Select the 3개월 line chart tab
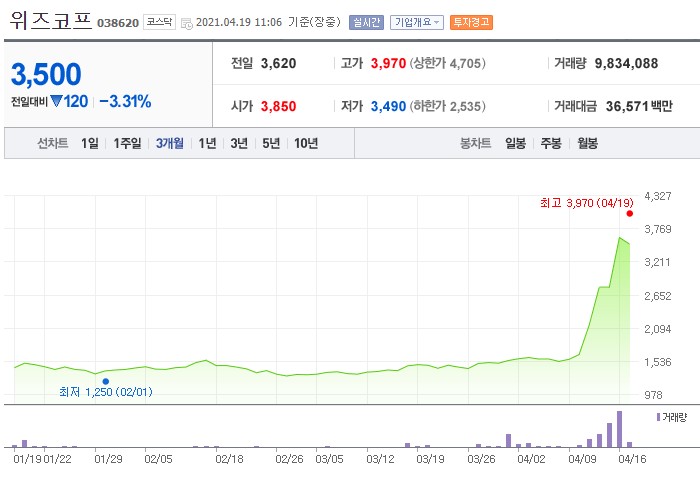Image resolution: width=700 pixels, height=481 pixels. pyautogui.click(x=170, y=143)
